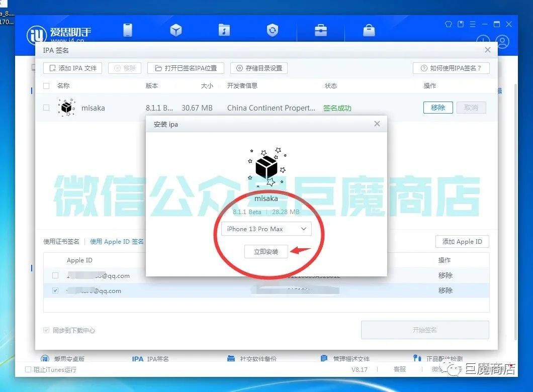Click 添加 IPA 文件 button
The width and height of the screenshot is (533, 392).
[73, 68]
